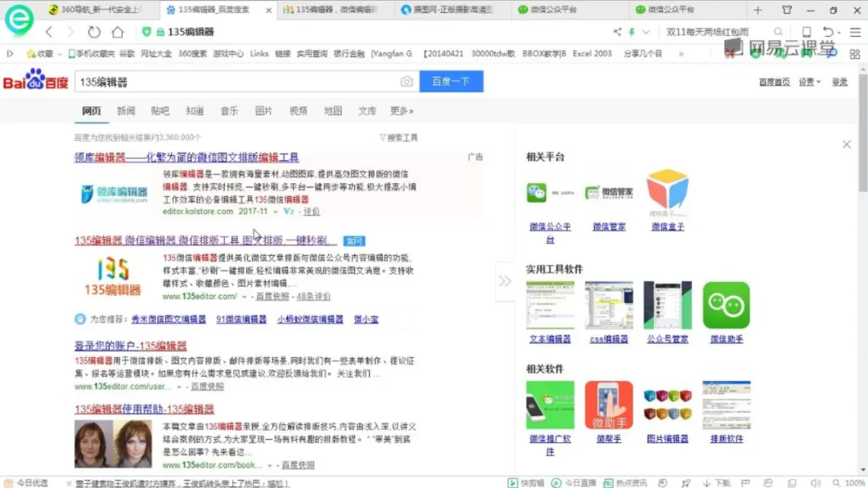This screenshot has width=868, height=488.
Task: Open the 91微信编辑器 recommendation link
Action: click(241, 320)
